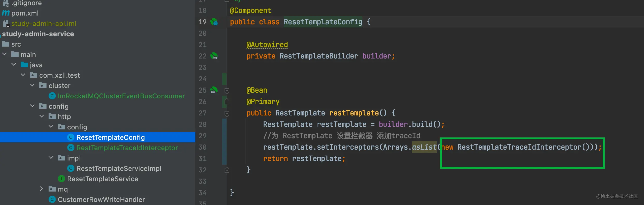Click builder.build() call on line 28
Screen dimensions: 644x205
[410, 125]
